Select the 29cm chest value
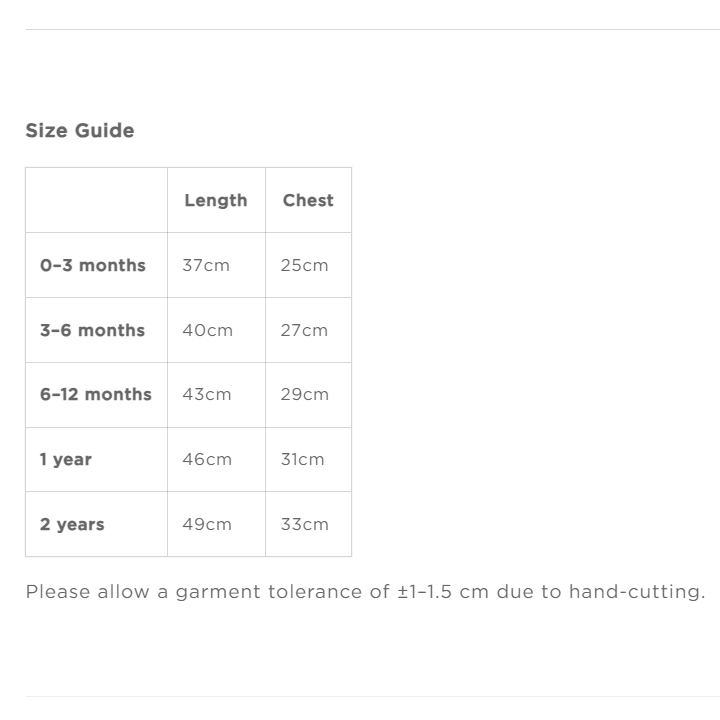 point(304,394)
